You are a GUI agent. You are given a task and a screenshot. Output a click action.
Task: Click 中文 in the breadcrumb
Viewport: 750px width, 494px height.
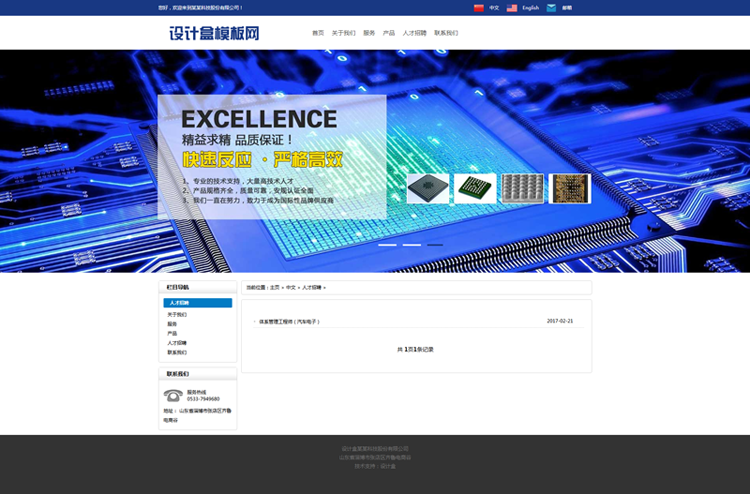point(291,287)
